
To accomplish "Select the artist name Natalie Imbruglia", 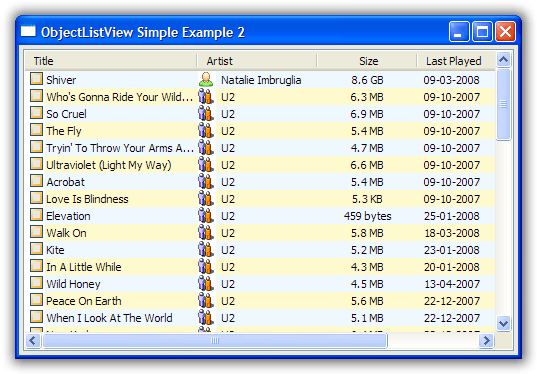I will click(261, 80).
